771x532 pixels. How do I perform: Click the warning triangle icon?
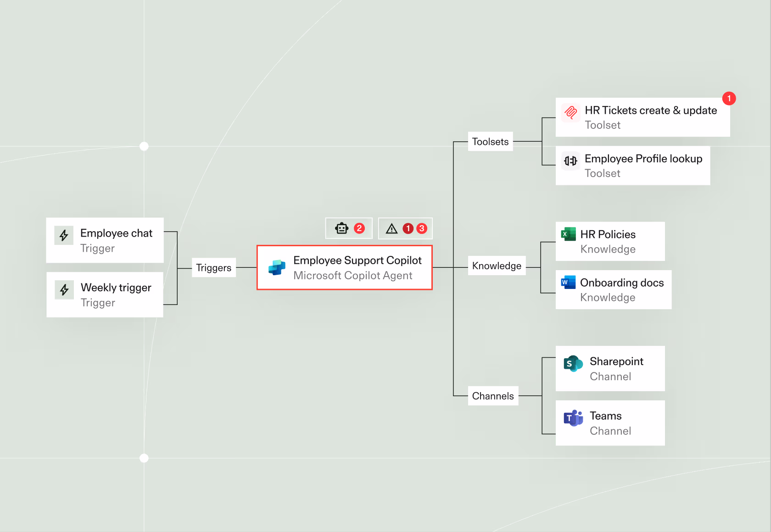(x=391, y=228)
